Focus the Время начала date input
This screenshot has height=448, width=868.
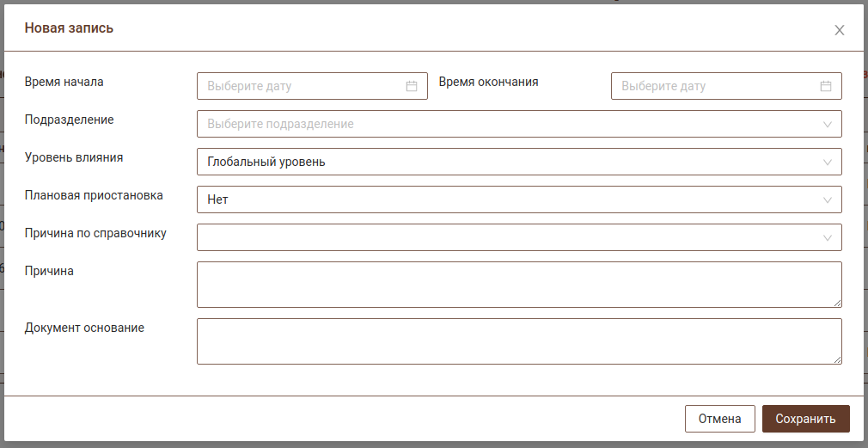click(x=301, y=86)
